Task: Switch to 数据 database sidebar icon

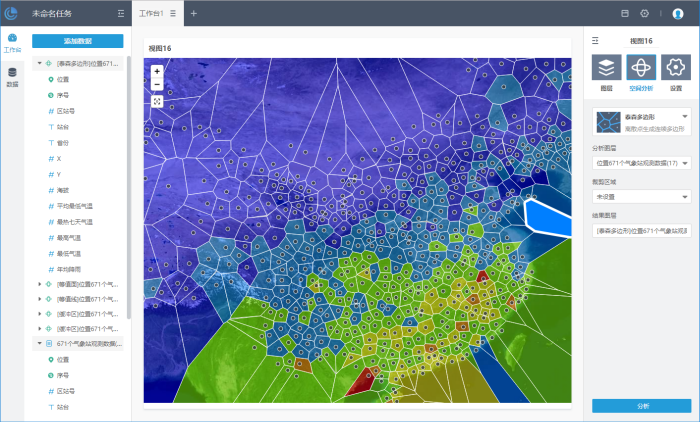Action: [12, 76]
